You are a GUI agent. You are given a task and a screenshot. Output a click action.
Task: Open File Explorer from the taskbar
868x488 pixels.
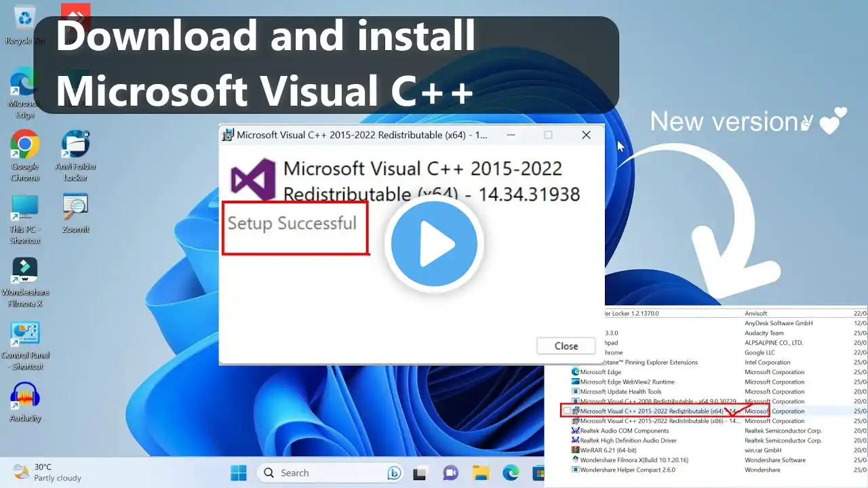coord(481,472)
